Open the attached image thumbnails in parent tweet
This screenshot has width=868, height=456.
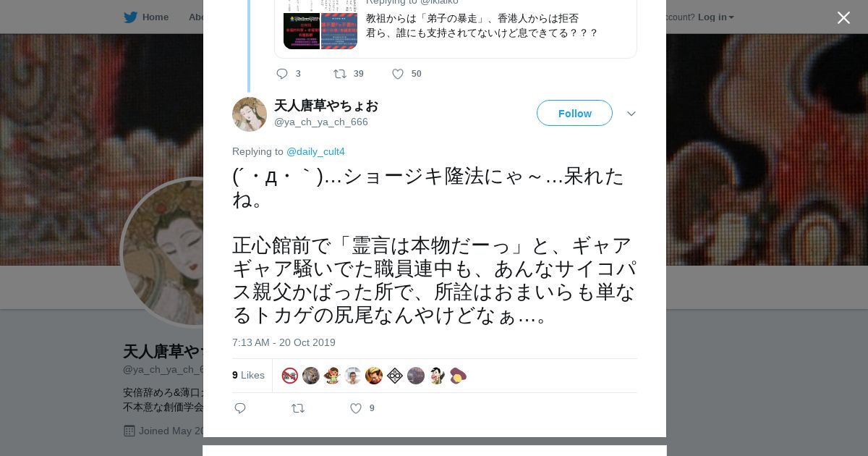point(320,31)
